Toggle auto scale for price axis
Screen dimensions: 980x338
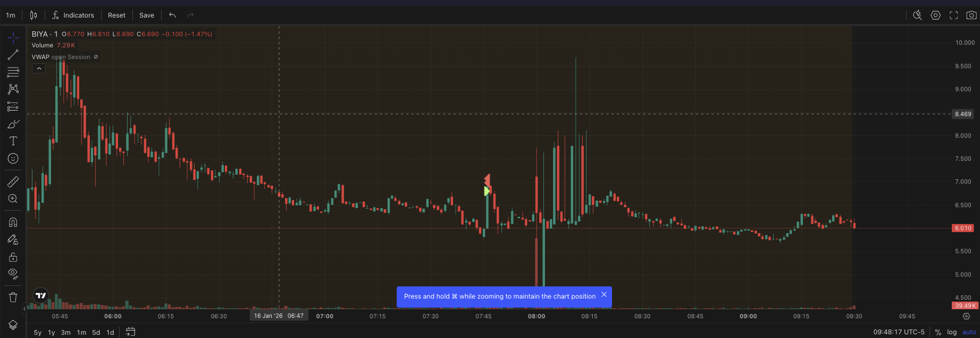tap(969, 332)
